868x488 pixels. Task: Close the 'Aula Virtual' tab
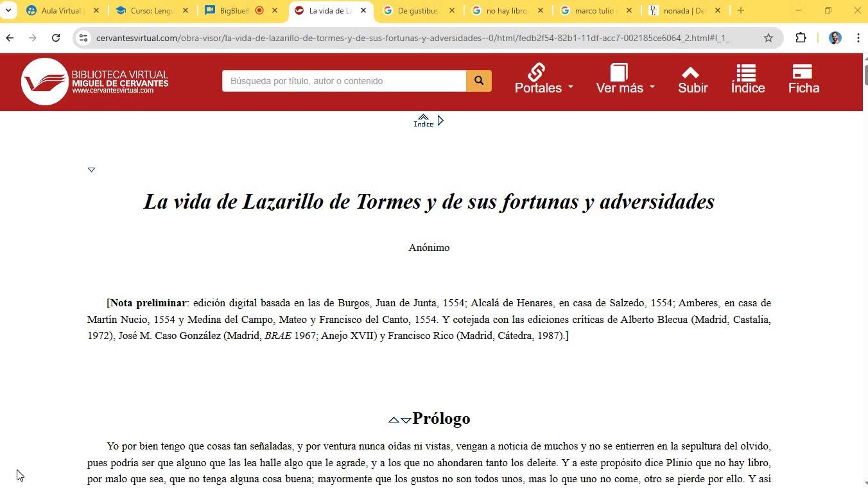click(x=96, y=10)
